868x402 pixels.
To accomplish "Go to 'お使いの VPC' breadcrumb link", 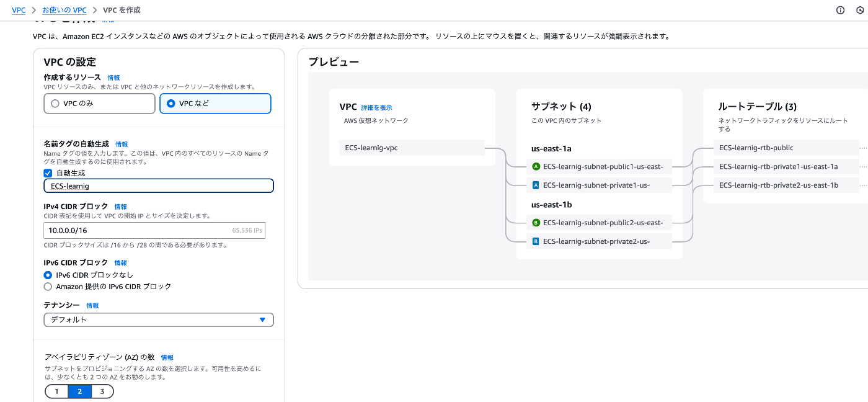I will (64, 10).
